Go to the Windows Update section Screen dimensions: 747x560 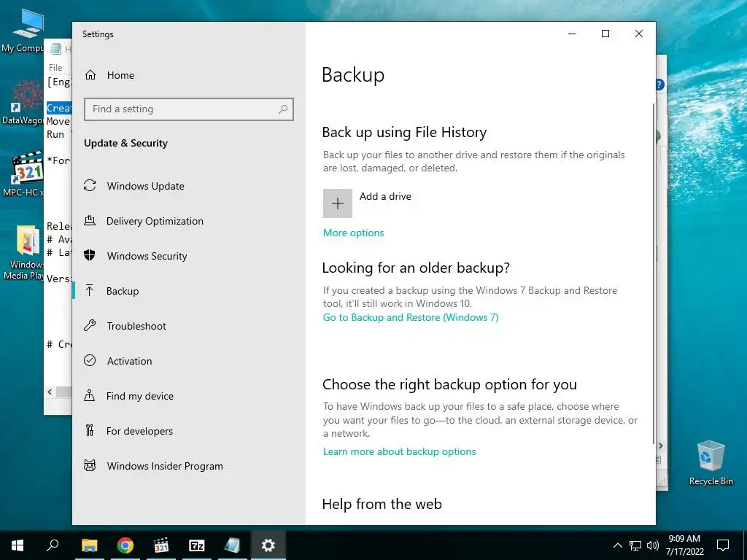tap(145, 186)
